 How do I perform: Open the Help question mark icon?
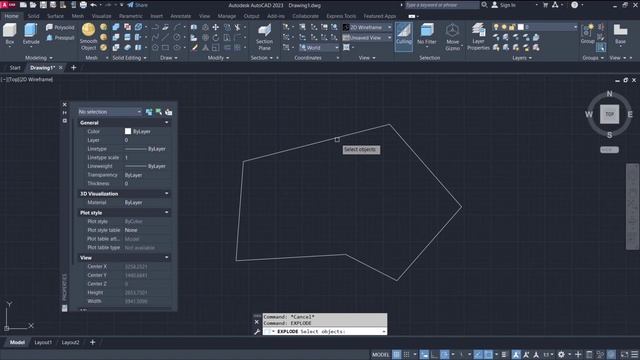pos(575,5)
